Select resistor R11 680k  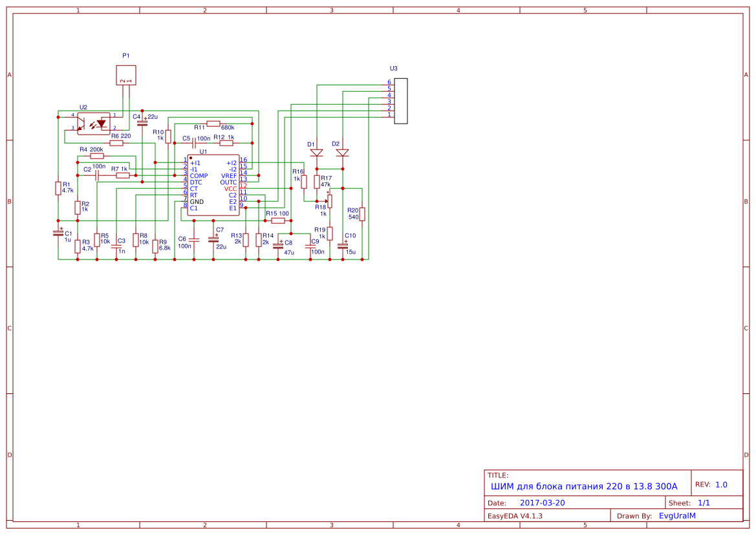[x=213, y=124]
